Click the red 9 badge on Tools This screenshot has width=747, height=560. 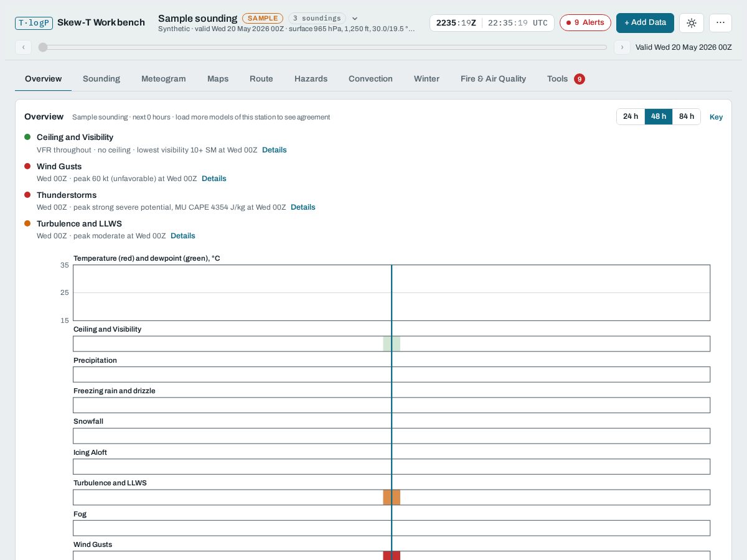580,79
